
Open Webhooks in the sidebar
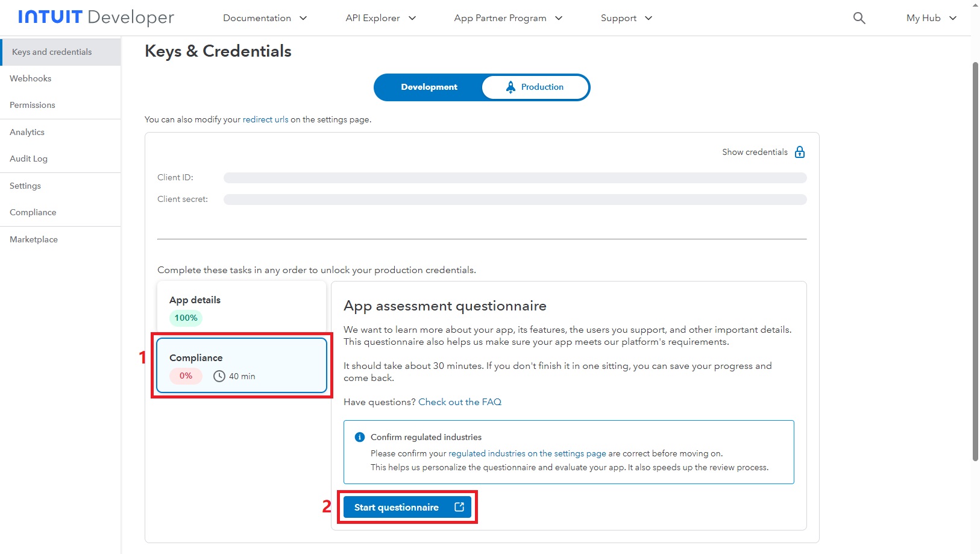click(x=31, y=78)
